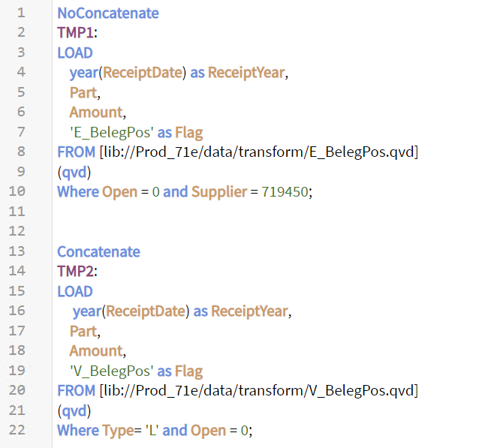Click the Amount field on line 18
Screen dimensions: 479x448
click(x=96, y=351)
